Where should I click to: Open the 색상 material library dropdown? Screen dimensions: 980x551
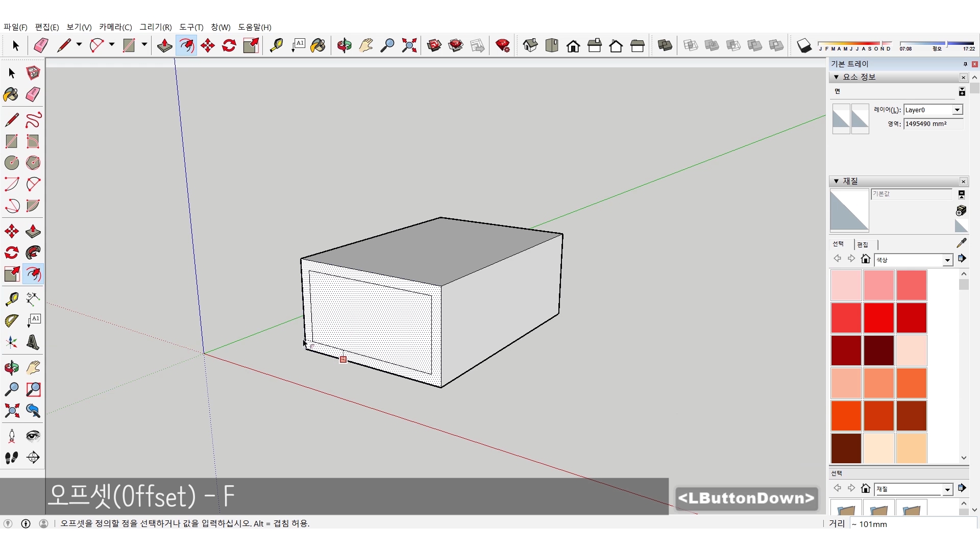click(x=947, y=260)
